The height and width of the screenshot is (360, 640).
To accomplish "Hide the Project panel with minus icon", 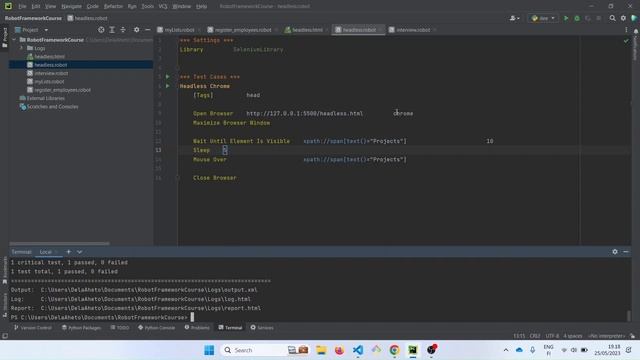I will [x=147, y=30].
